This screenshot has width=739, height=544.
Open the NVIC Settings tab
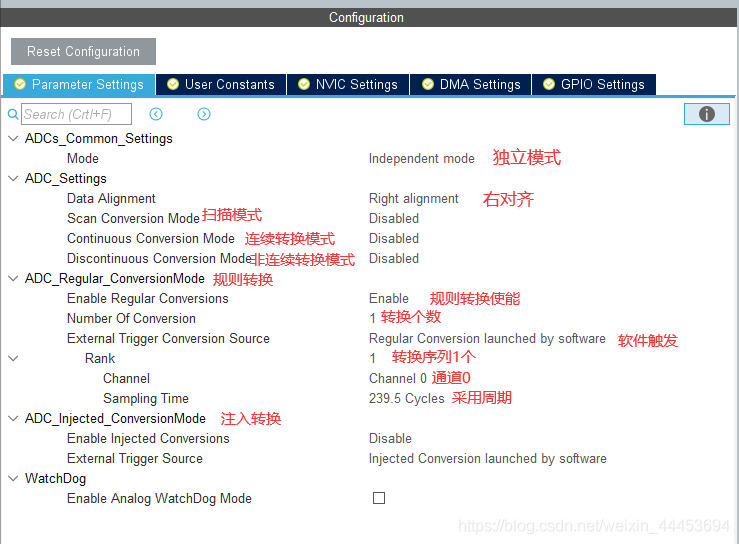click(x=348, y=84)
